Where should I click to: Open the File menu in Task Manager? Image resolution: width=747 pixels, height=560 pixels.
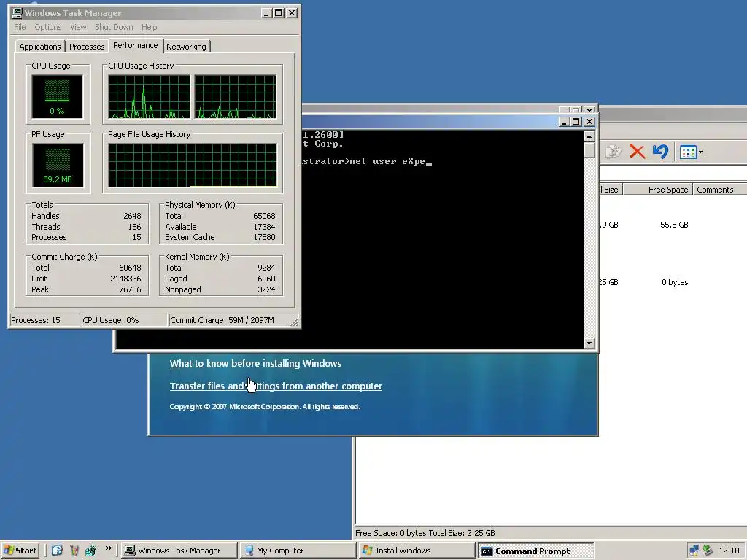20,27
